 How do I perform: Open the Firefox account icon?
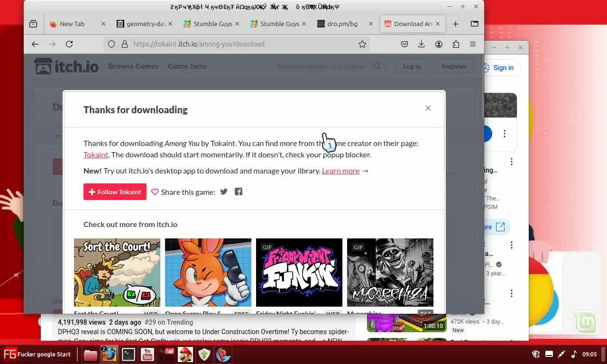[x=439, y=44]
